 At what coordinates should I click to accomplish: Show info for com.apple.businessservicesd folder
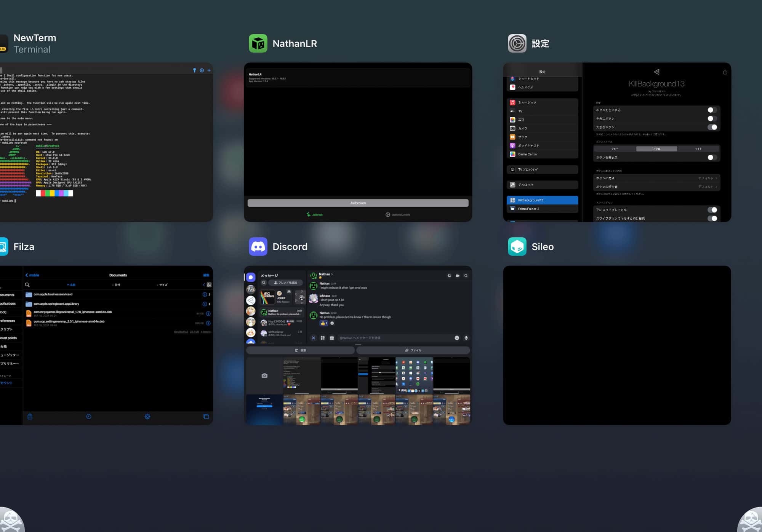tap(205, 294)
